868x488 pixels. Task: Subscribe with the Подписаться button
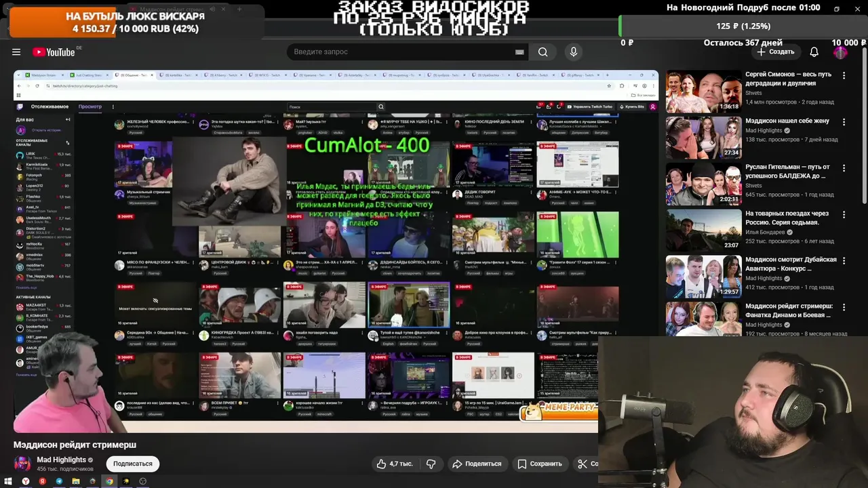(x=133, y=464)
